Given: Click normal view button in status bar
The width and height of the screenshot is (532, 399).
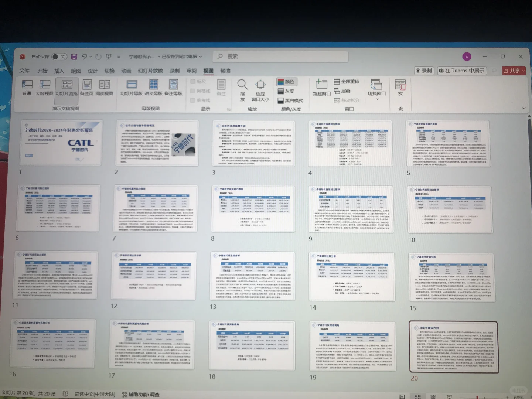Looking at the screenshot, I should pos(402,396).
